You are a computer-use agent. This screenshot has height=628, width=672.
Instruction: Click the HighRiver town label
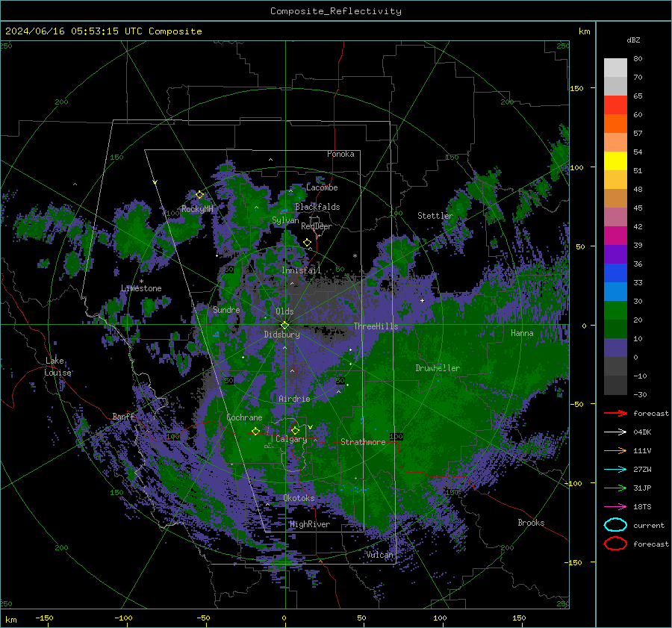click(x=310, y=524)
